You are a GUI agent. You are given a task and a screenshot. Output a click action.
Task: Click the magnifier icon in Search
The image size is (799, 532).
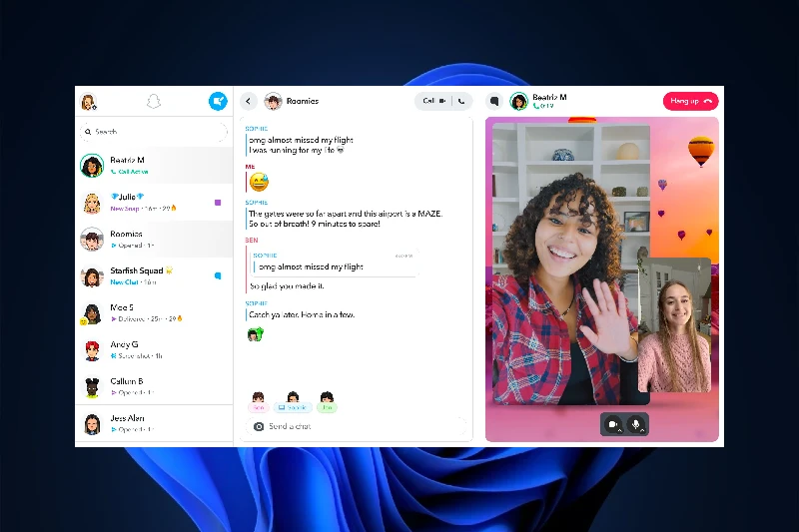point(88,132)
